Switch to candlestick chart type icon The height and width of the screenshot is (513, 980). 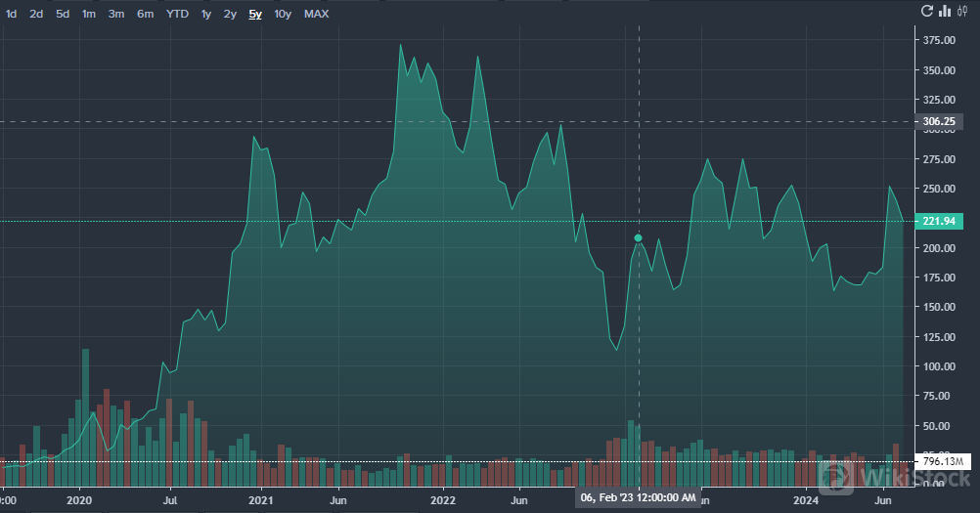[x=963, y=12]
